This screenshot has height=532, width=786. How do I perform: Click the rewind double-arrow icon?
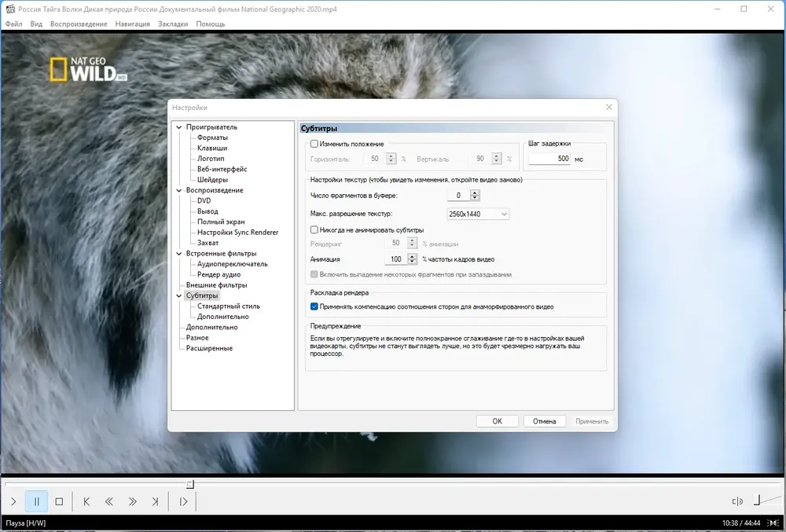pyautogui.click(x=108, y=501)
